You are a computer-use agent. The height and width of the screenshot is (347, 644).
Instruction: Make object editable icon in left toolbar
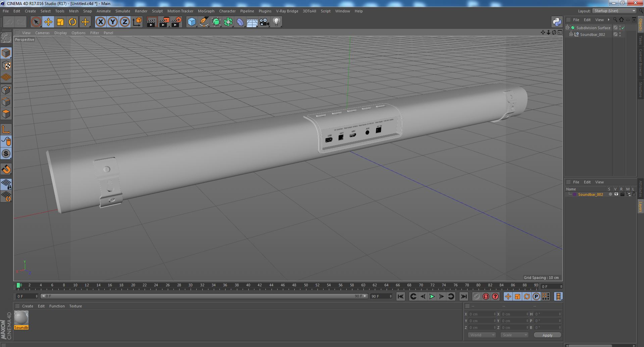[x=6, y=38]
